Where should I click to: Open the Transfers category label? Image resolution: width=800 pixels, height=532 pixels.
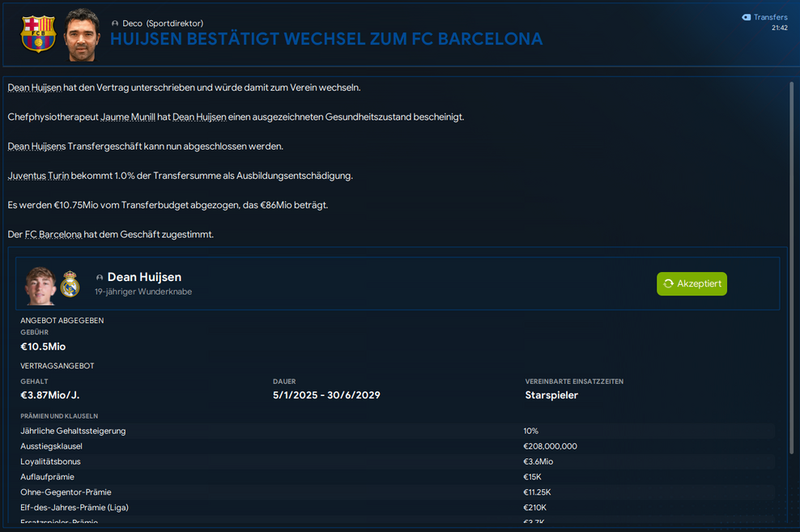coord(770,17)
